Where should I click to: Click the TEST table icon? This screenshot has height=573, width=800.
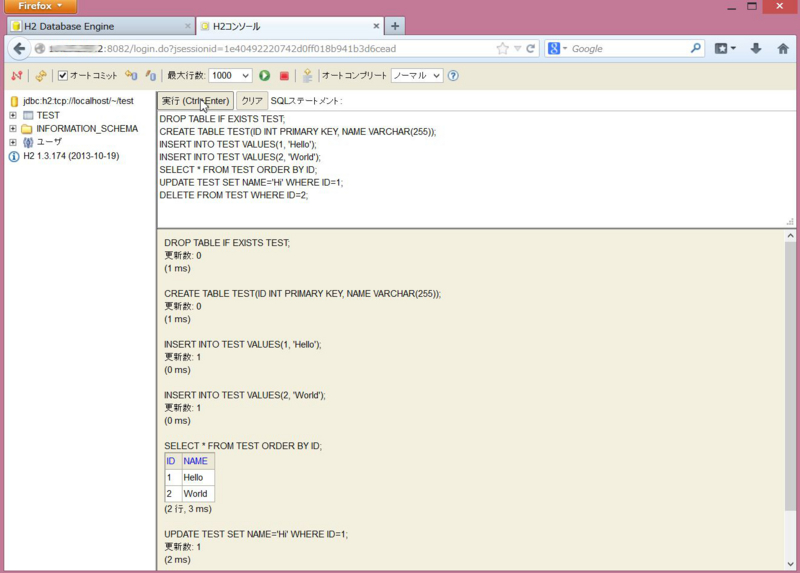click(28, 115)
